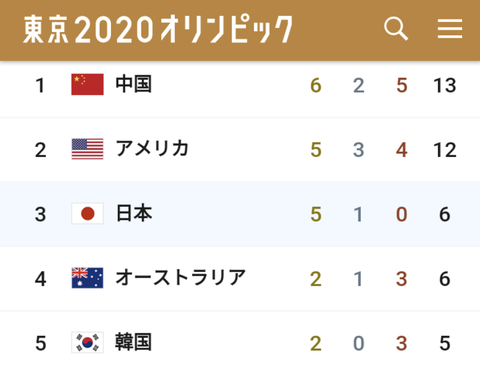The image size is (480, 369).
Task: Click the Australia flag icon
Action: point(87,278)
